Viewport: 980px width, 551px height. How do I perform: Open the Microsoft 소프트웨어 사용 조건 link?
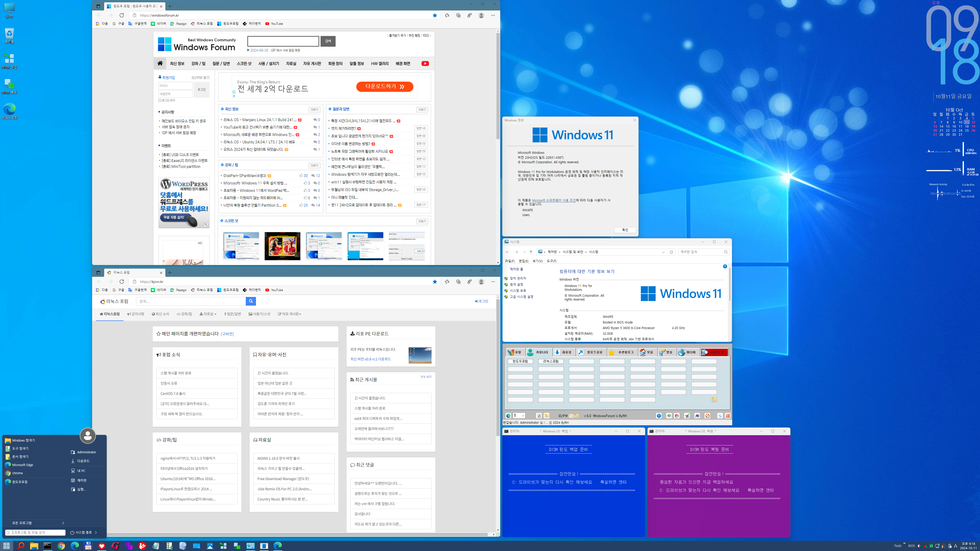[x=554, y=200]
